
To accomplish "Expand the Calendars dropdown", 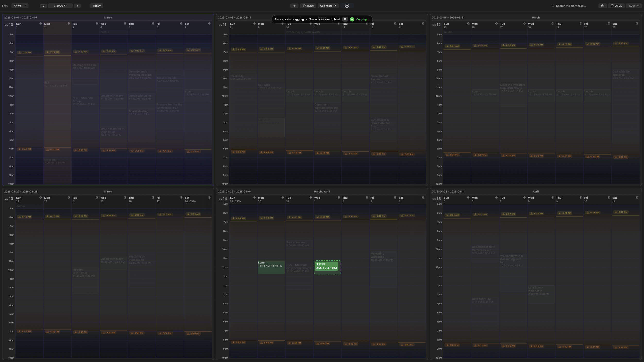I will tap(328, 6).
